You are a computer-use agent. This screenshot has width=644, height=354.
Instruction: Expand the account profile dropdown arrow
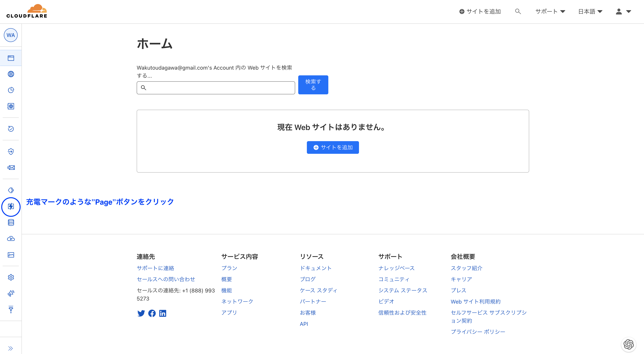[629, 12]
